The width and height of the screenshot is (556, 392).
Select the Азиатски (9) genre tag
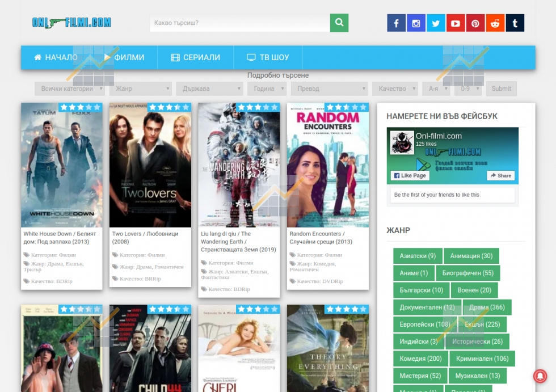point(418,256)
